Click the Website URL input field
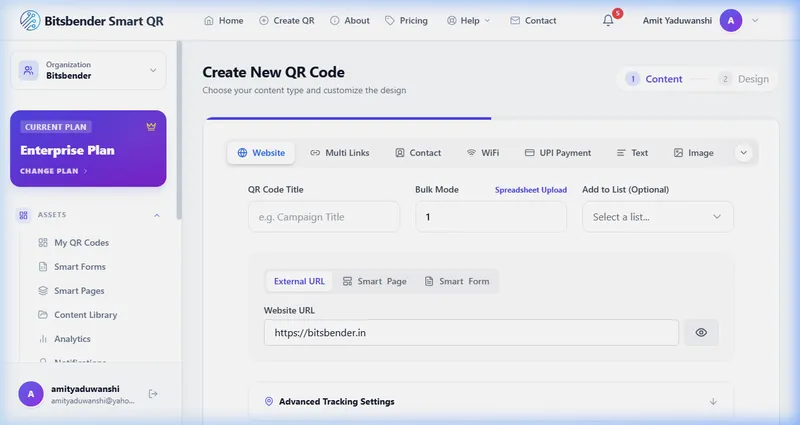Image resolution: width=800 pixels, height=425 pixels. [471, 333]
